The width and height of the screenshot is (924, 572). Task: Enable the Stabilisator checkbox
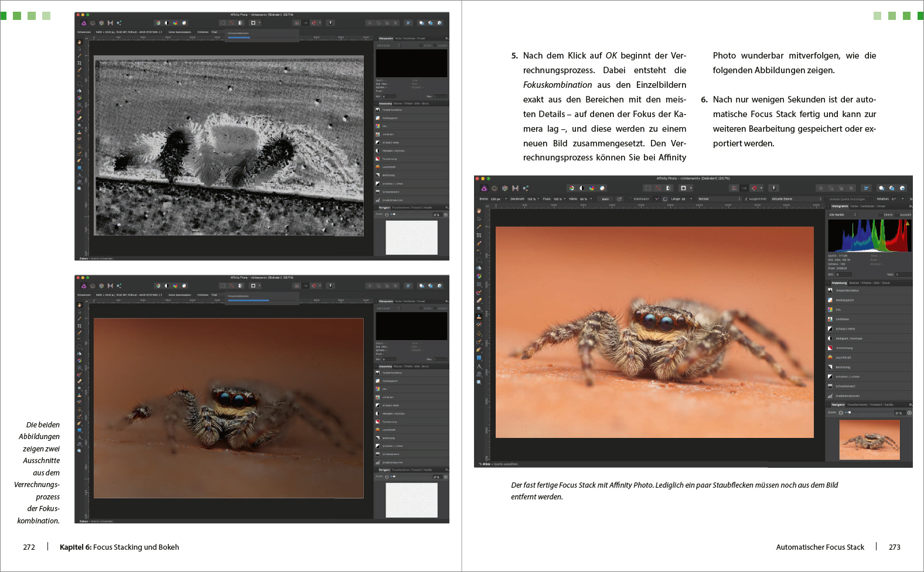[630, 199]
